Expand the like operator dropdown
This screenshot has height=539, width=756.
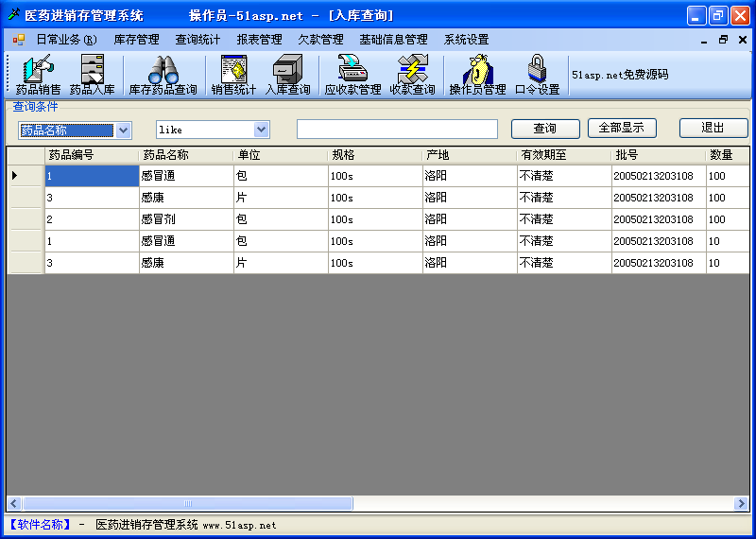coord(262,130)
